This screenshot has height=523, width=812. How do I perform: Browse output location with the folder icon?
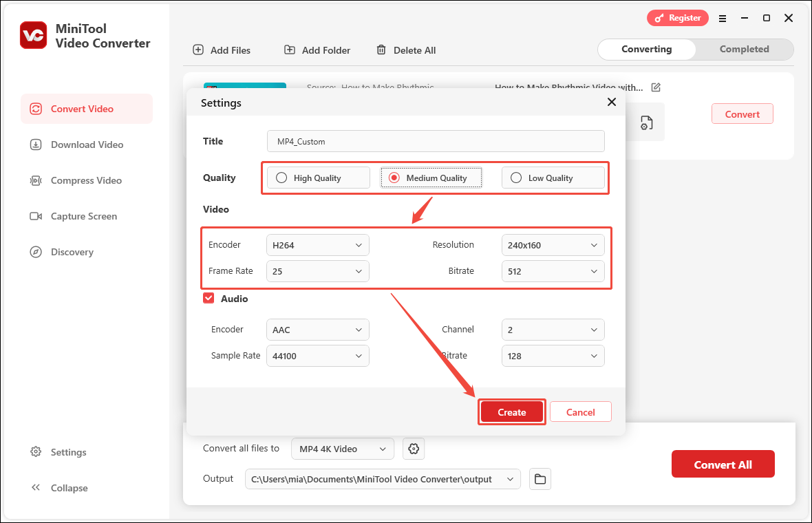(540, 479)
